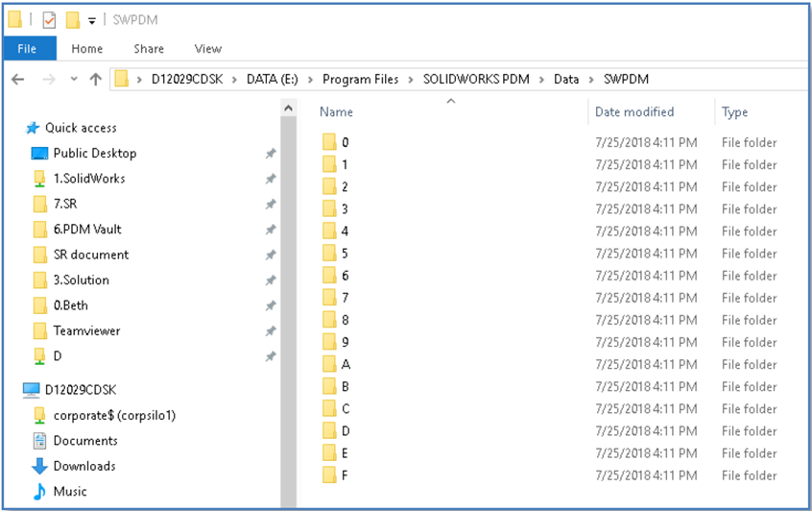Click the Quick access star icon
812x511 pixels.
coord(33,128)
